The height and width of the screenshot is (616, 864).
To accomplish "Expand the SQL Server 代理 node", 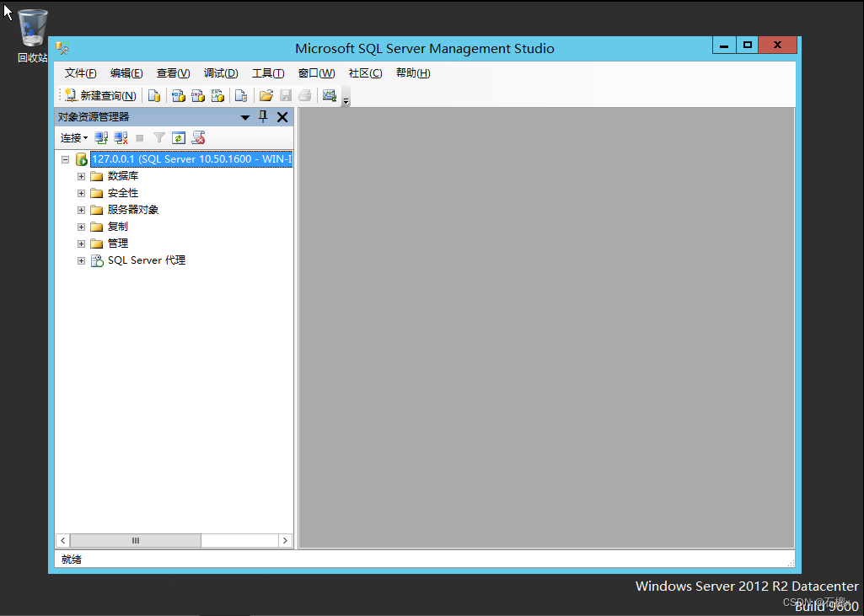I will click(81, 260).
